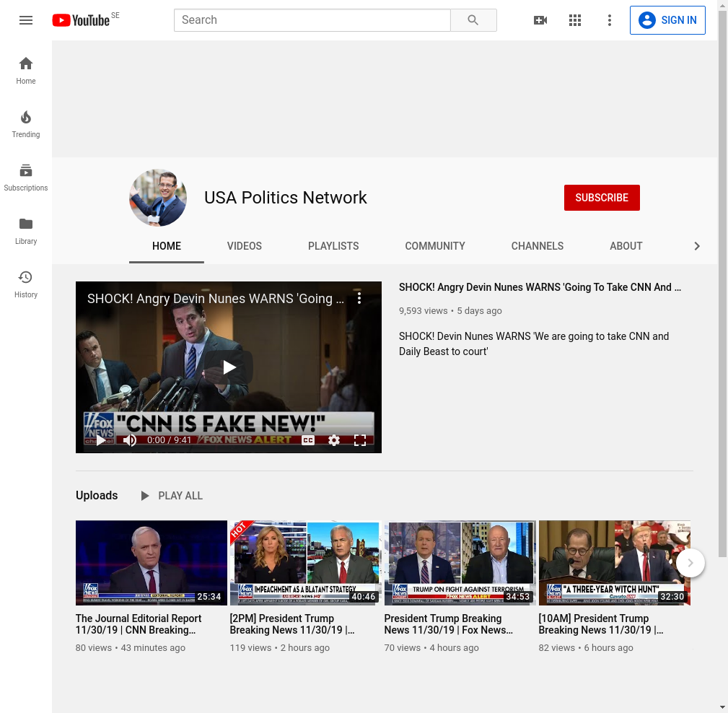The height and width of the screenshot is (713, 728).
Task: Click the small play button in player controls
Action: pos(101,440)
